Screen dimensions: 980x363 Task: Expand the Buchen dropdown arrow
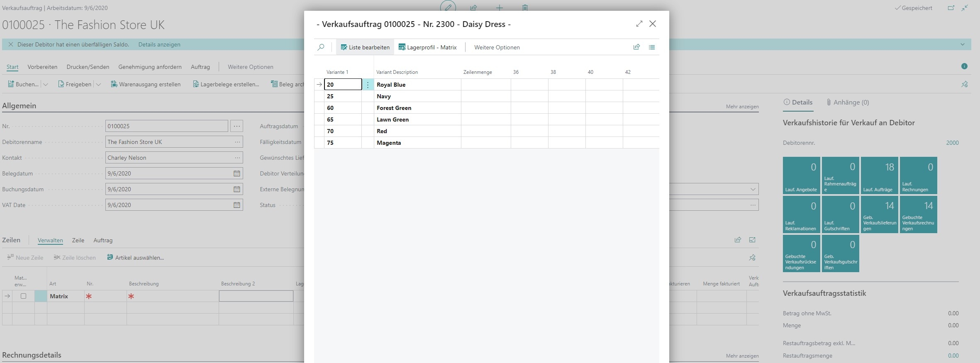tap(46, 84)
